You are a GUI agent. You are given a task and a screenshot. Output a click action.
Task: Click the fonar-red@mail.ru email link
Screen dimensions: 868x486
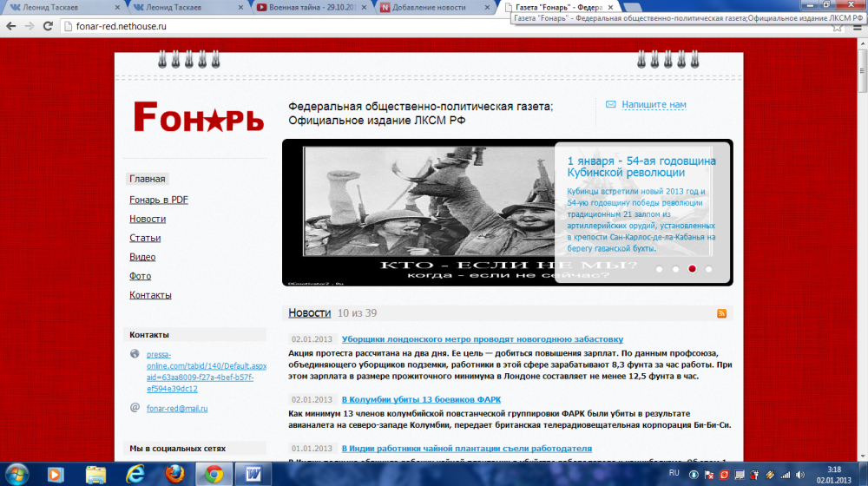point(177,409)
